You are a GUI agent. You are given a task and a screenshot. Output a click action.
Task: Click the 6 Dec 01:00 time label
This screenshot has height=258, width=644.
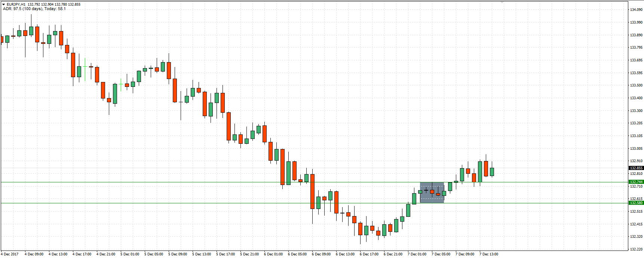coord(273,254)
